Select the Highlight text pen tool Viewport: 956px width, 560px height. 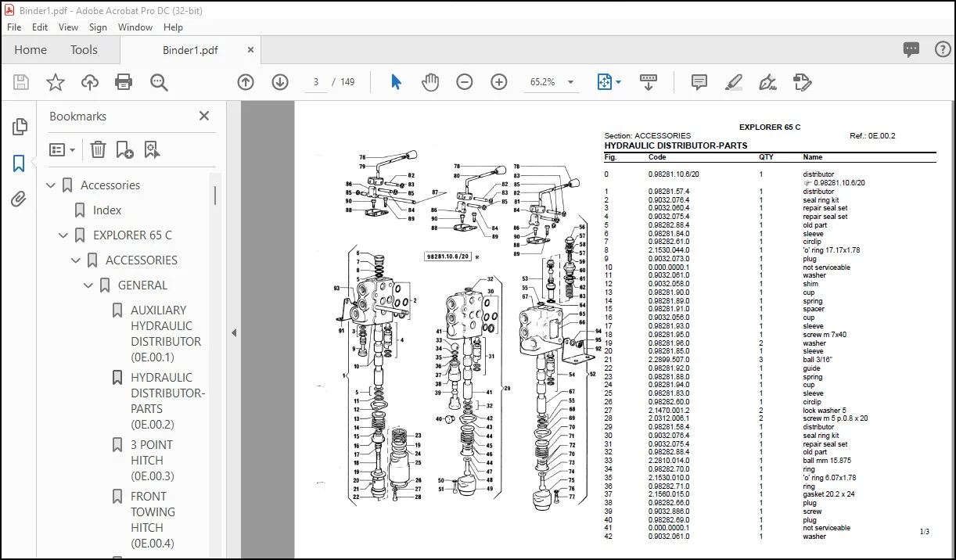click(733, 82)
